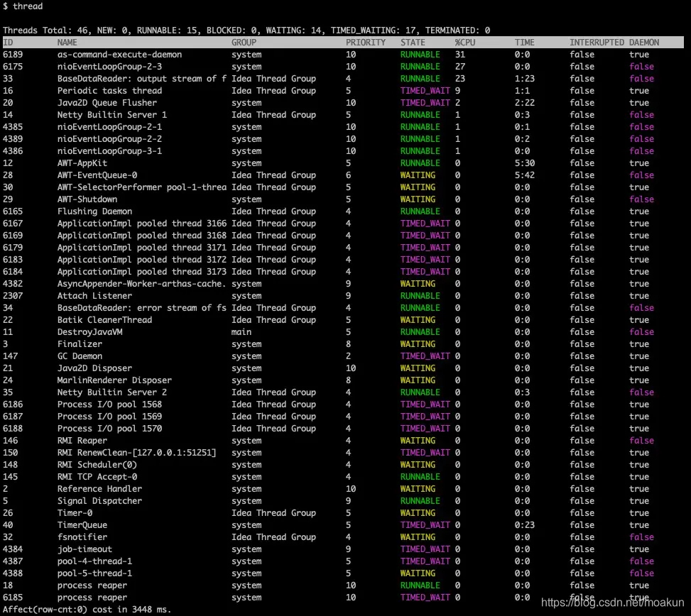Click the STATE column header

click(413, 43)
